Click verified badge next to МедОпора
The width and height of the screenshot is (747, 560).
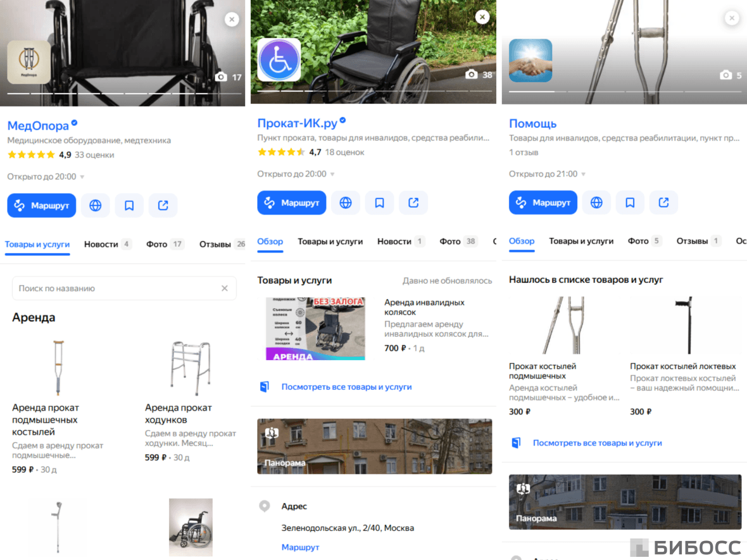tap(74, 123)
